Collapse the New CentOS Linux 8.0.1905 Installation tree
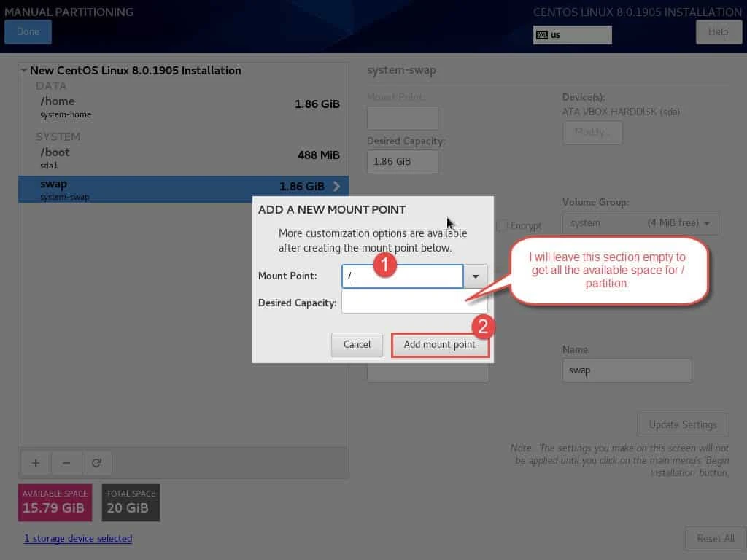Image resolution: width=747 pixels, height=560 pixels. click(24, 71)
